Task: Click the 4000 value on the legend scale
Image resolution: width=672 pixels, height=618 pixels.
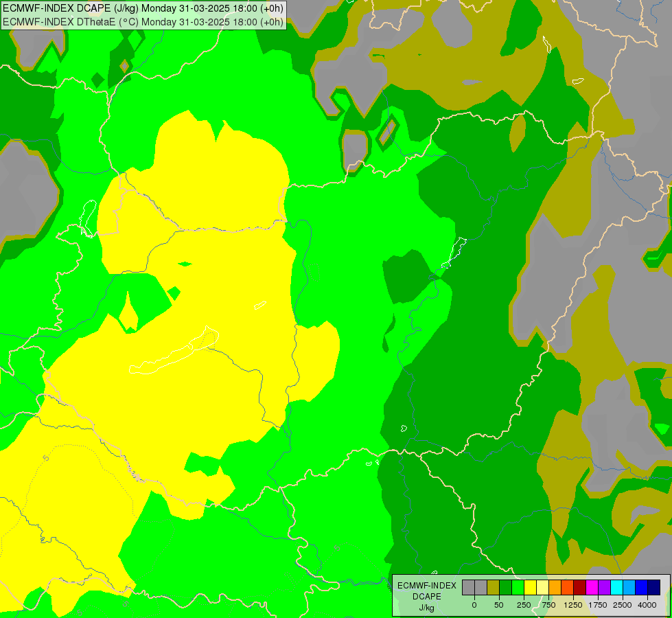Action: [647, 605]
